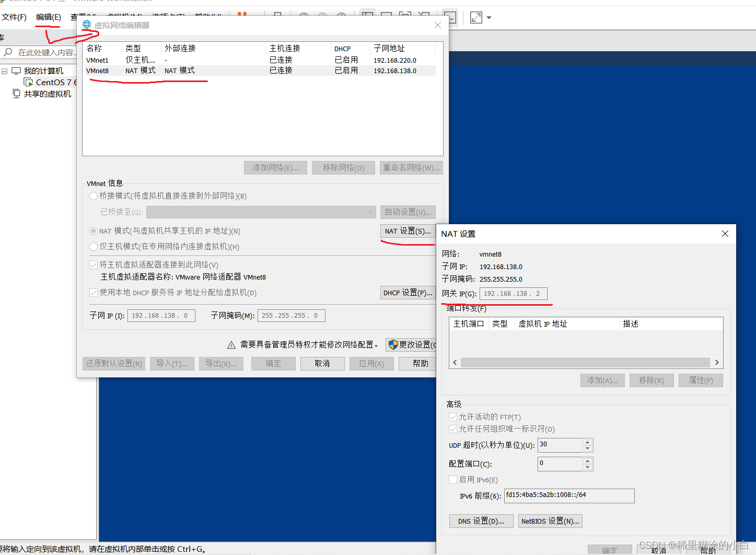Click the 添加(A)... port forwarding button
The height and width of the screenshot is (555, 756).
click(x=602, y=380)
